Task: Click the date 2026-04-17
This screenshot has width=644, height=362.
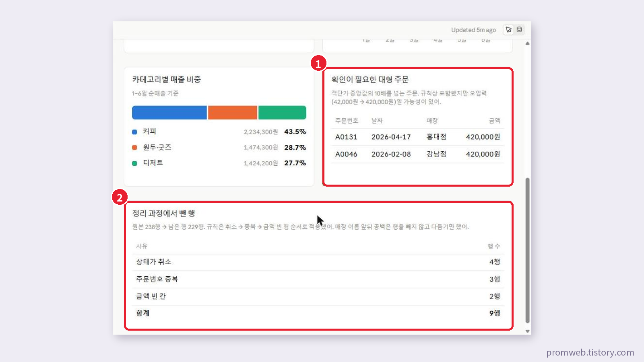Action: (391, 137)
